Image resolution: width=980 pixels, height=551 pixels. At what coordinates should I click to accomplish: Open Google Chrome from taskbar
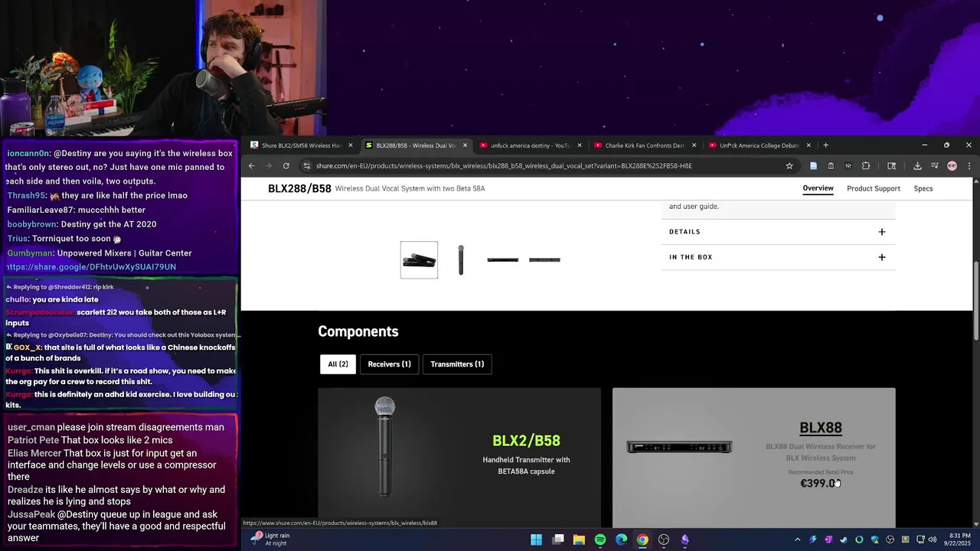(x=642, y=540)
